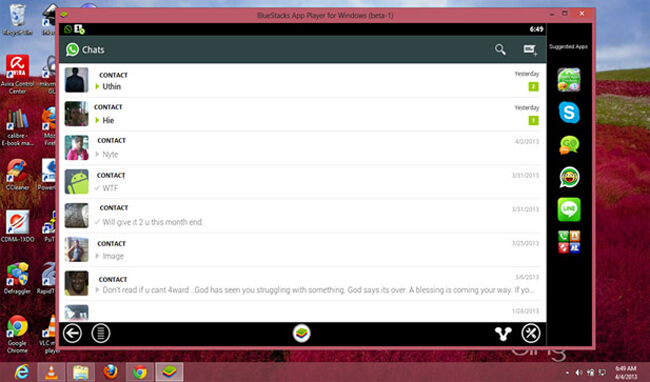Open chat with message Uthin
The width and height of the screenshot is (650, 382).
[302, 80]
